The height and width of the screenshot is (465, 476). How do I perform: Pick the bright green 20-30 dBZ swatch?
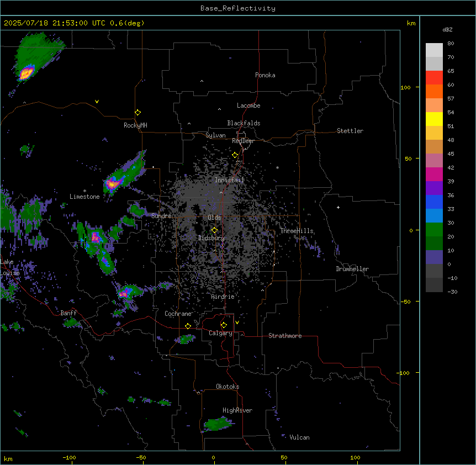click(x=434, y=230)
